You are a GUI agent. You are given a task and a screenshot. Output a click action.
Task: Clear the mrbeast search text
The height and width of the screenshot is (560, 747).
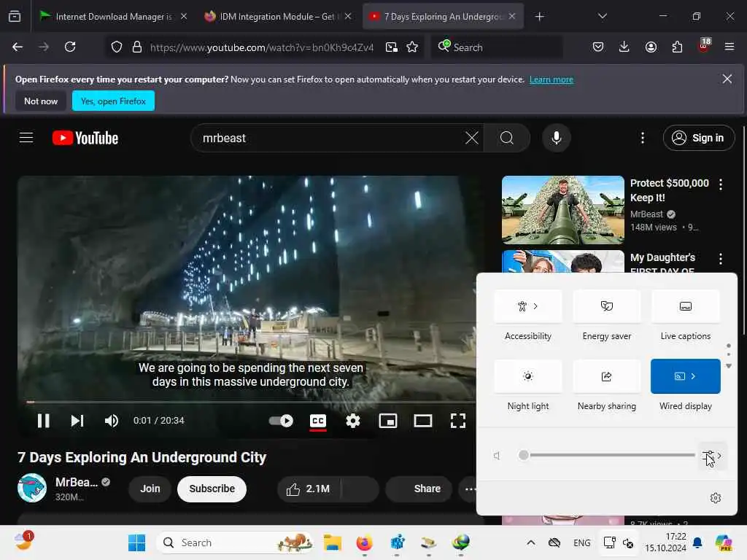coord(472,138)
